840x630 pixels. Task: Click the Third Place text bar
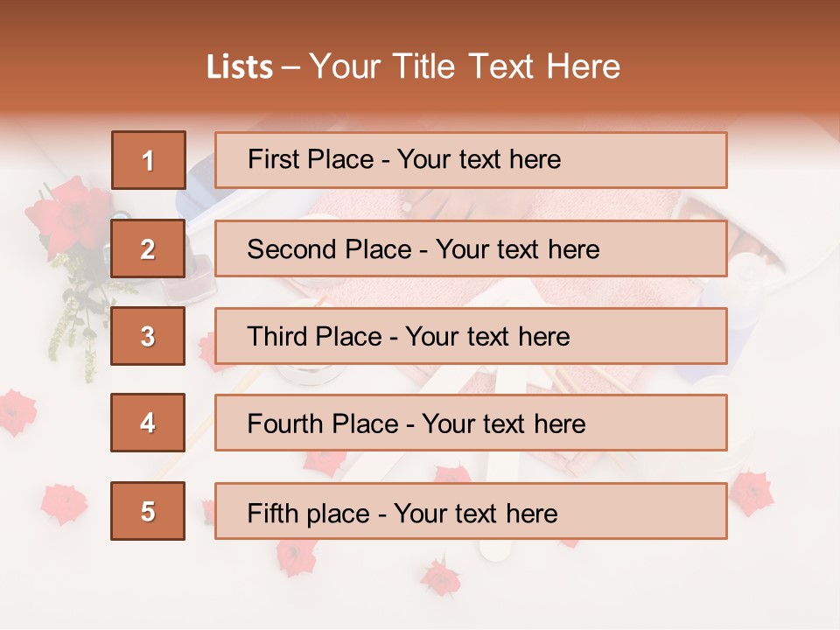tap(471, 336)
